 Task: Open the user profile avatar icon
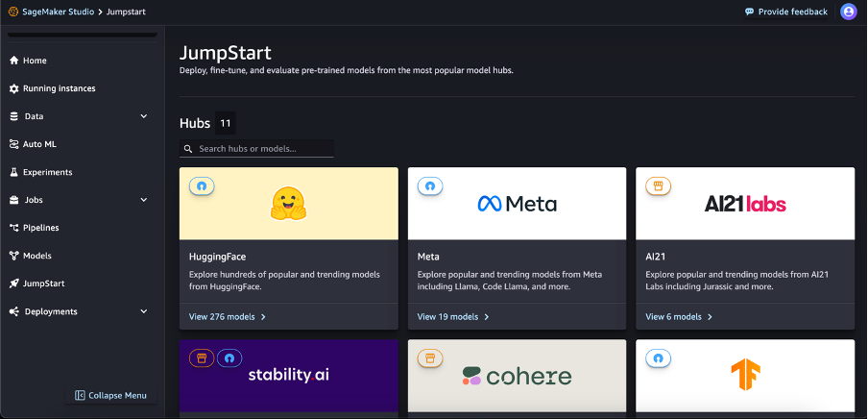[848, 12]
